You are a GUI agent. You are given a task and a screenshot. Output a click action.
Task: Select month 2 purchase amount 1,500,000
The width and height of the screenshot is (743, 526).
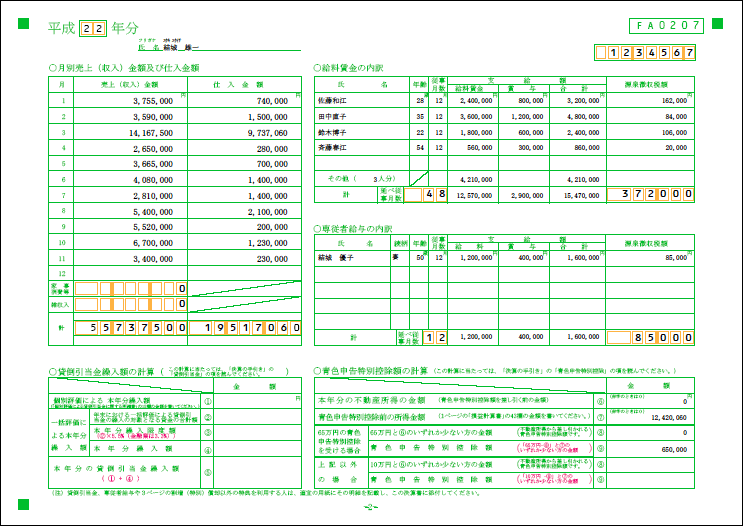click(x=268, y=117)
